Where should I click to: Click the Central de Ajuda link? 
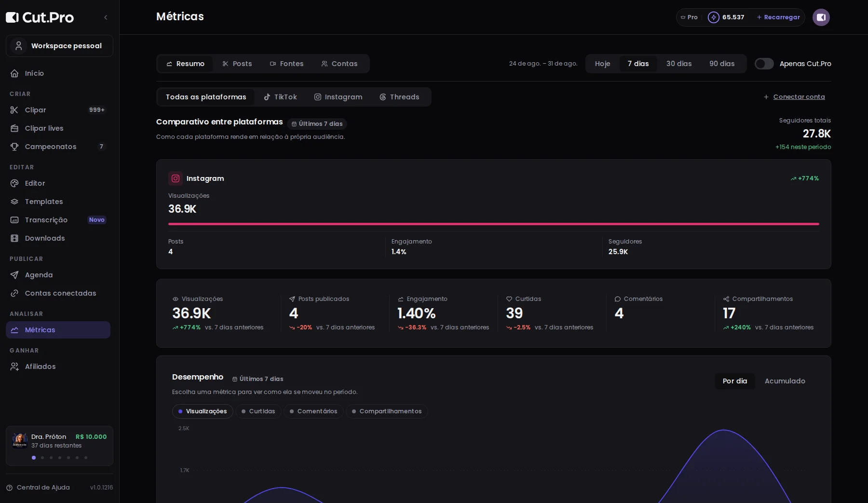43,488
